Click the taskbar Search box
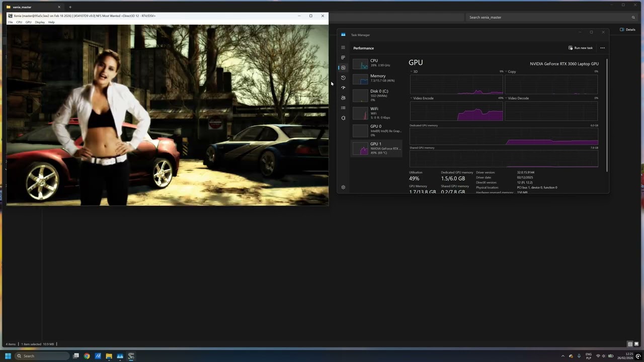Screen dimensions: 644x362 42,356
